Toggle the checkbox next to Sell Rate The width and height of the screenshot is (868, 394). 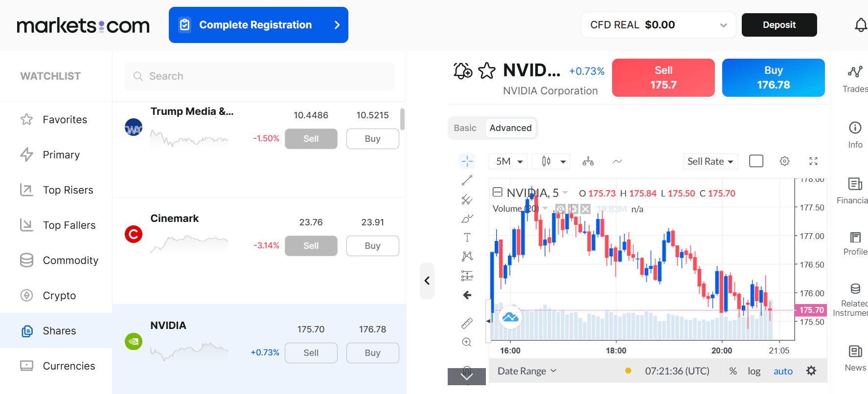(756, 160)
